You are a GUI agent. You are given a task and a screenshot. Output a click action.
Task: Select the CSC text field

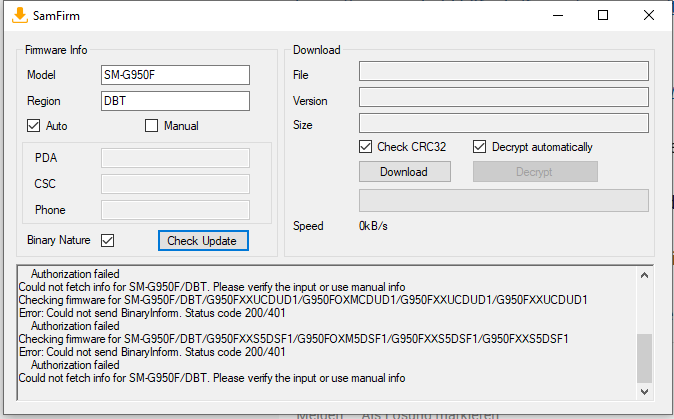[x=175, y=184]
